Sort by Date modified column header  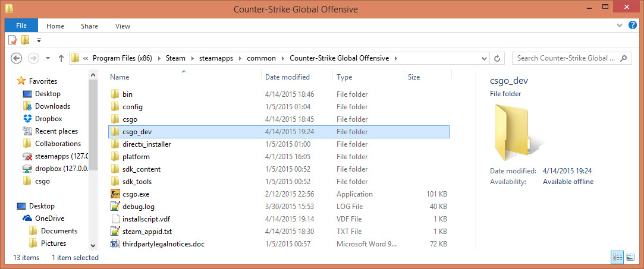(287, 77)
